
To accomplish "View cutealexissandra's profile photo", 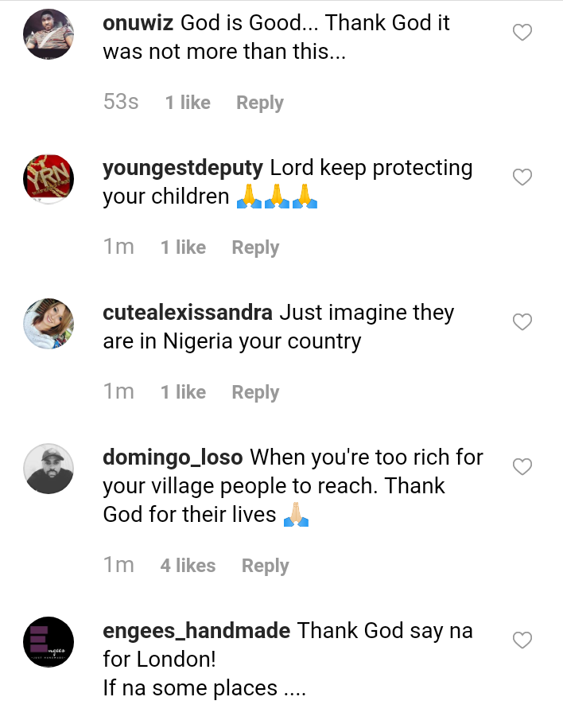I will point(49,324).
